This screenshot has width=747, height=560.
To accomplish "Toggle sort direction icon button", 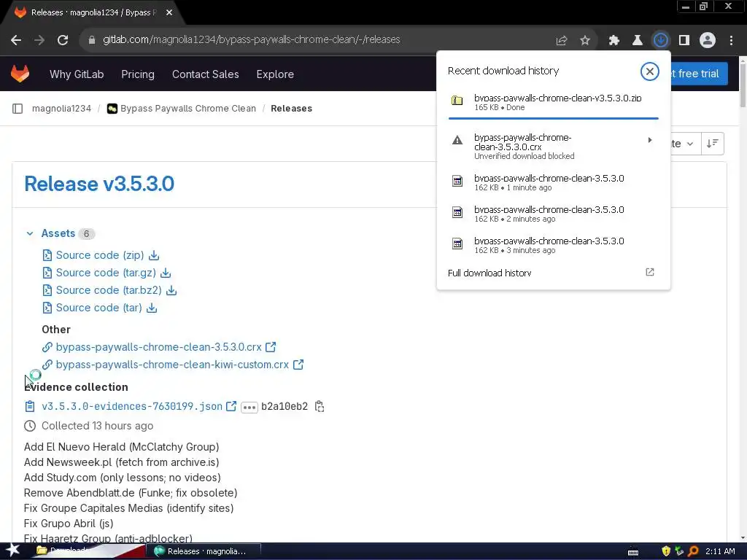I will pyautogui.click(x=713, y=144).
